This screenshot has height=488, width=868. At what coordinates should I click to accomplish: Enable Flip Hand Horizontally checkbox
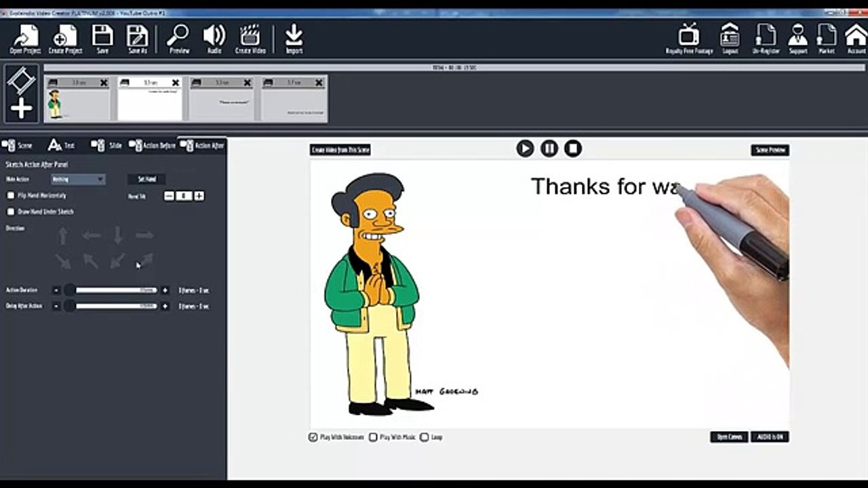point(10,195)
